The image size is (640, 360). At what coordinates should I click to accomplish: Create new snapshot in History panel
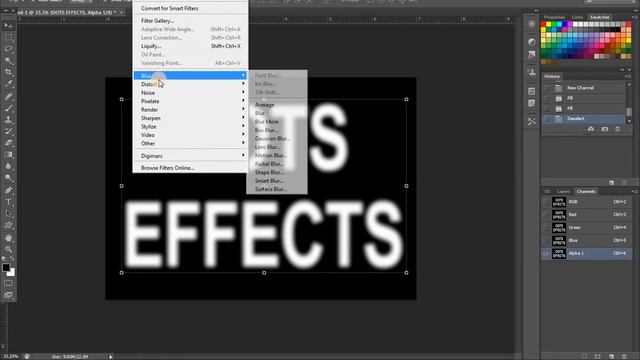[x=604, y=129]
